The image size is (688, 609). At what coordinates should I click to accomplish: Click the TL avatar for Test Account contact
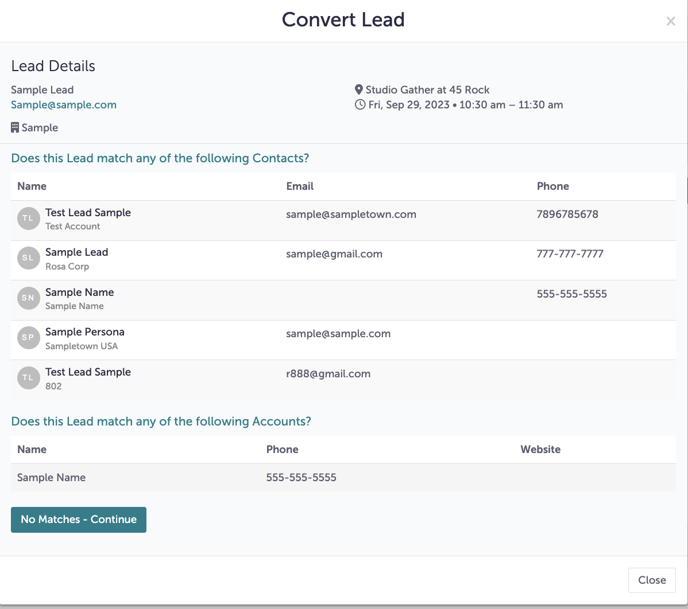pyautogui.click(x=28, y=218)
